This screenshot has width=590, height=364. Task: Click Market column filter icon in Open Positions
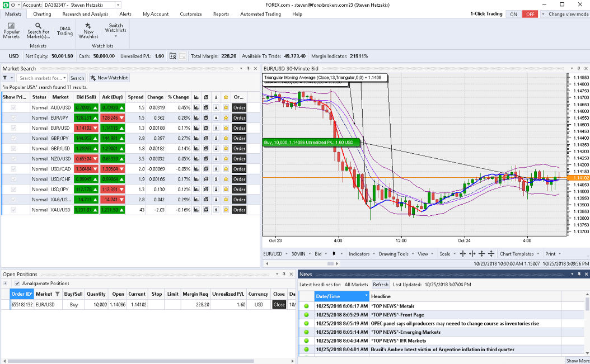57,294
